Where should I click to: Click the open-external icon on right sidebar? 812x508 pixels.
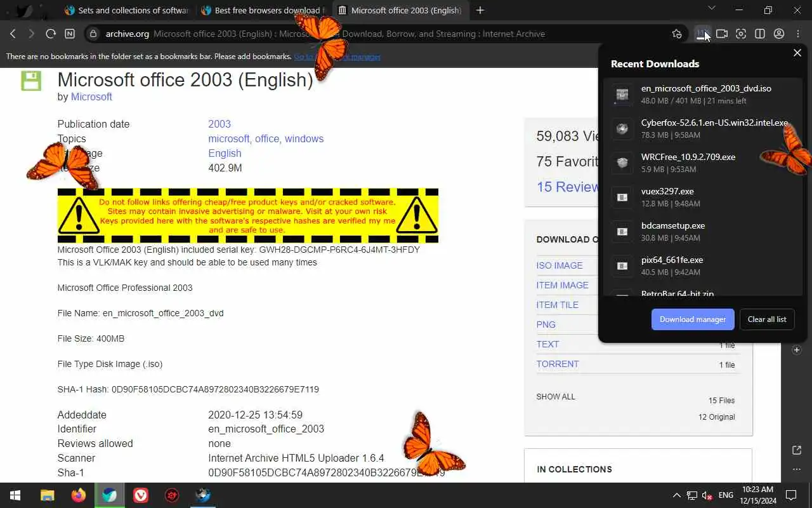[797, 450]
